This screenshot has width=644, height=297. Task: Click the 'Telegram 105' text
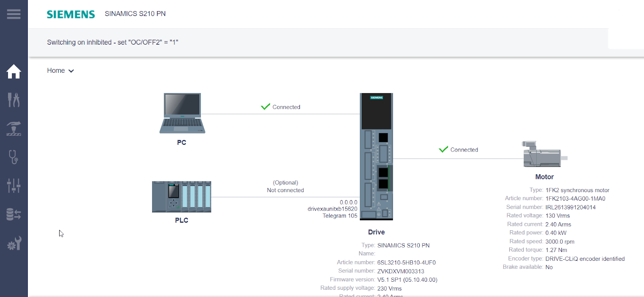point(340,216)
